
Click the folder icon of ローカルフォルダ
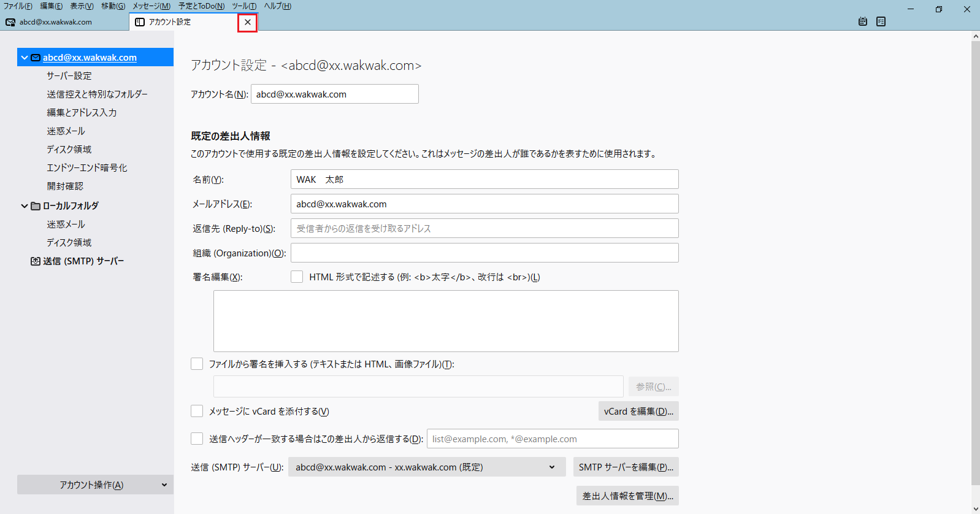coord(36,206)
